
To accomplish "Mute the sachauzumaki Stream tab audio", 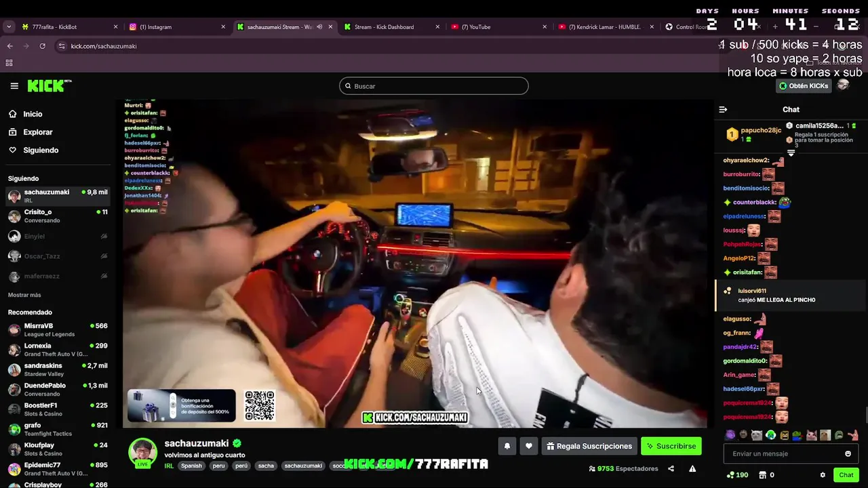I will tap(319, 27).
